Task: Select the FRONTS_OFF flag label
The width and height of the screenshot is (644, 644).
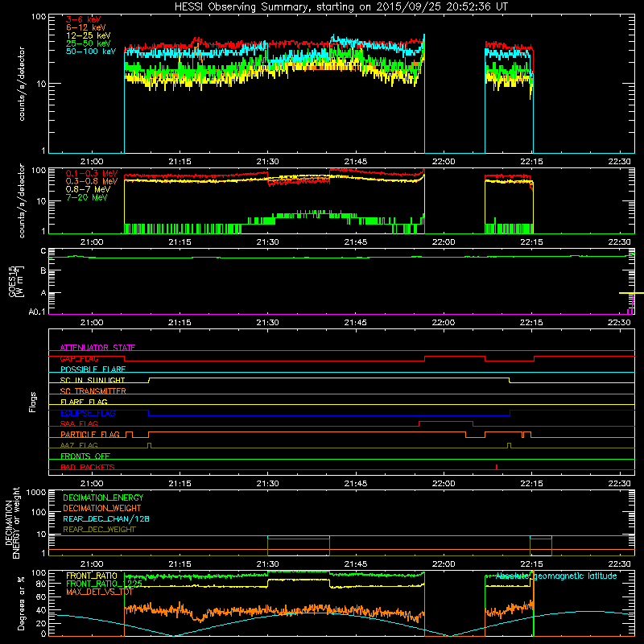Action: point(85,456)
